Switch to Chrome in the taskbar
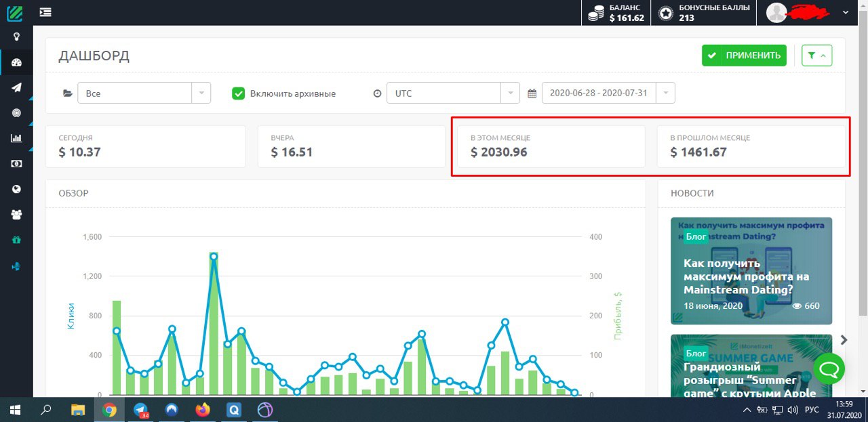The image size is (868, 422). [x=109, y=410]
